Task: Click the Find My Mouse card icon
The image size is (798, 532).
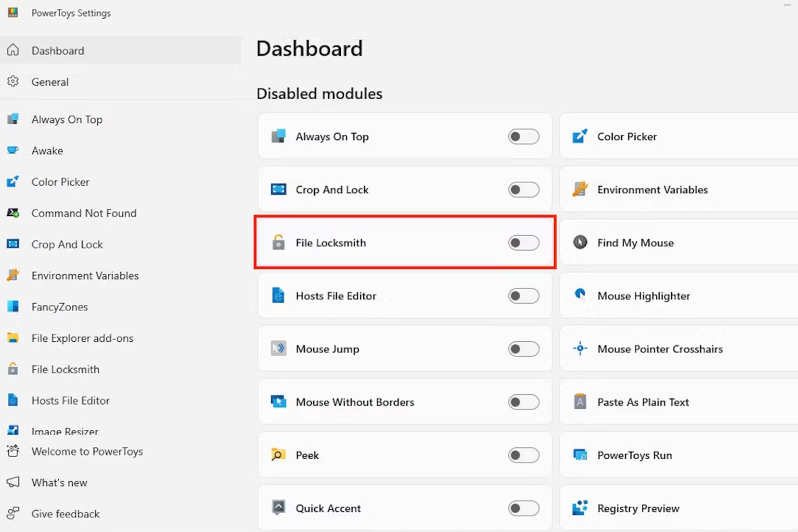Action: [x=580, y=242]
